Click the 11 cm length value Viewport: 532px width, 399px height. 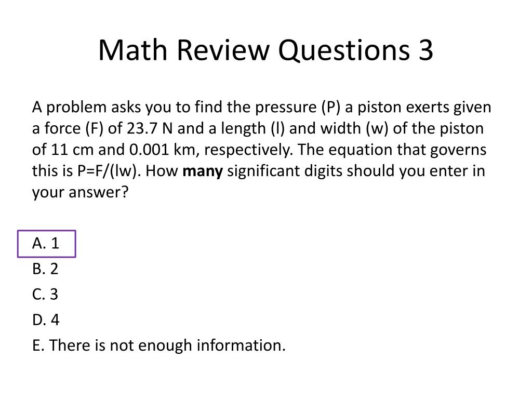pos(72,150)
